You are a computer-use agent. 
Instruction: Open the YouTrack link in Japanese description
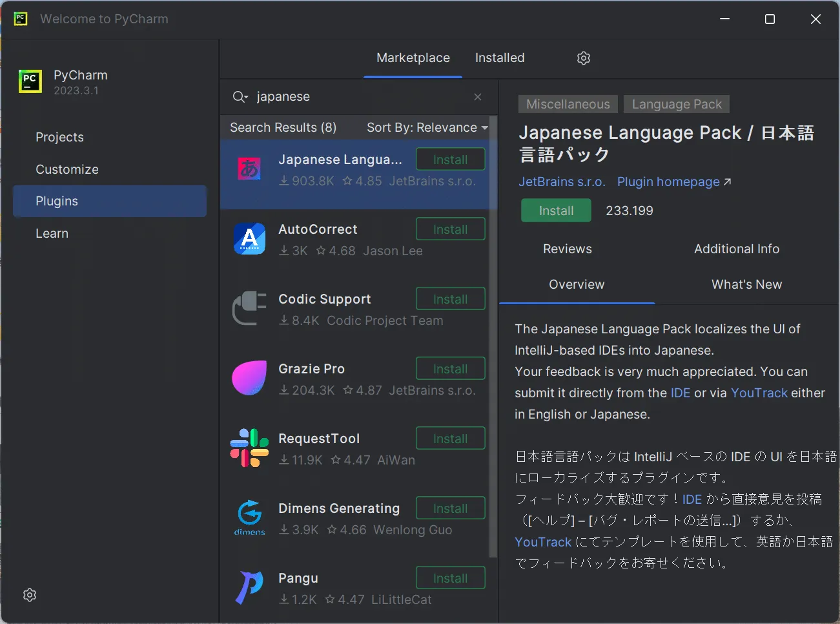[543, 542]
